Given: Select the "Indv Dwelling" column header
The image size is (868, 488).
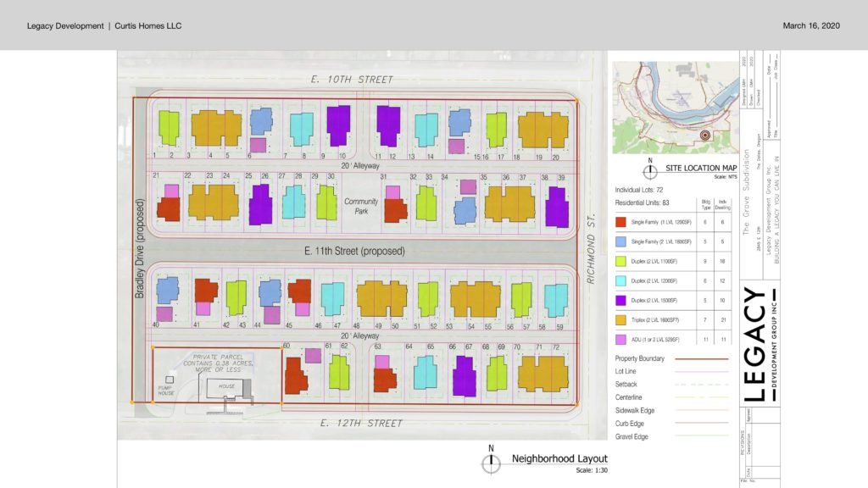Looking at the screenshot, I should pos(722,205).
